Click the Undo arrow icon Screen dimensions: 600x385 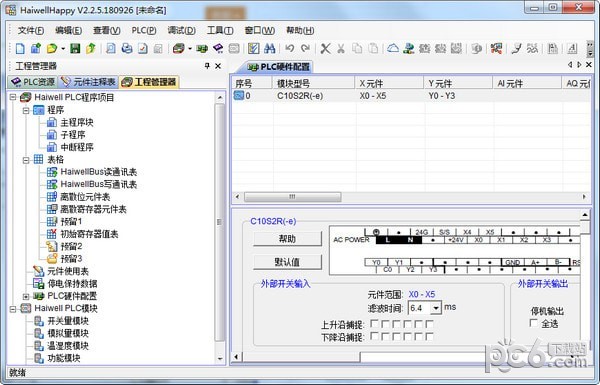click(290, 49)
